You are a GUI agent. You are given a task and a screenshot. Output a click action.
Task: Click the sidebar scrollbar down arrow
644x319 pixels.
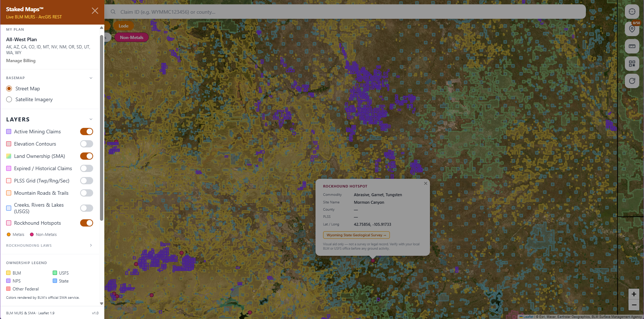click(x=101, y=303)
